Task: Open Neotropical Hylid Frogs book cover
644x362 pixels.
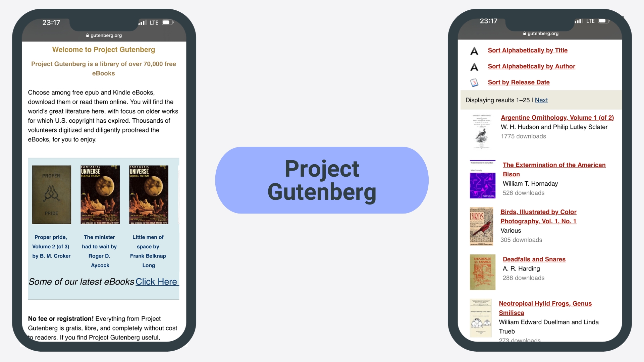Action: (x=481, y=318)
